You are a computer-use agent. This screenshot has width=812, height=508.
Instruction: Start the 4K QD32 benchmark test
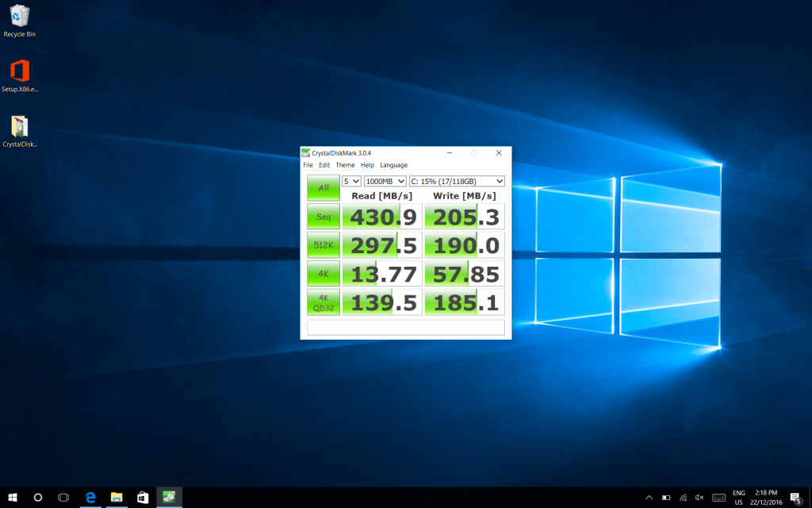[x=324, y=302]
